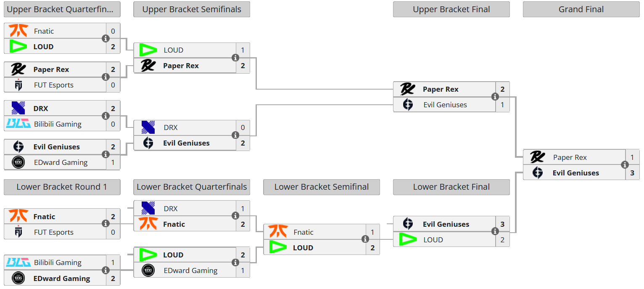Click Paper Rex name in Upper Bracket Final
The height and width of the screenshot is (289, 644).
click(x=441, y=89)
